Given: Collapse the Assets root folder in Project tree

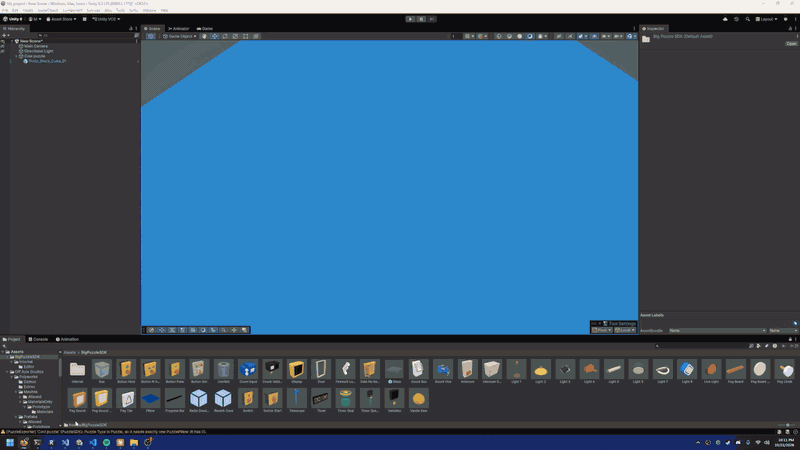Looking at the screenshot, I should (3, 352).
